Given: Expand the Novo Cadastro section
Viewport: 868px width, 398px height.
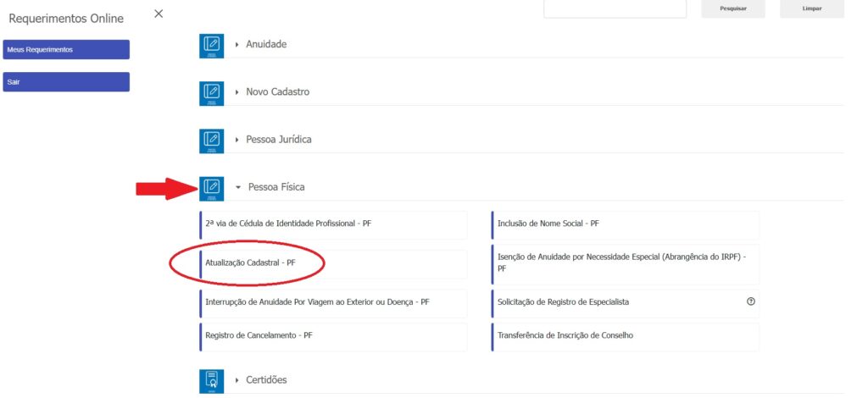Looking at the screenshot, I should (277, 91).
